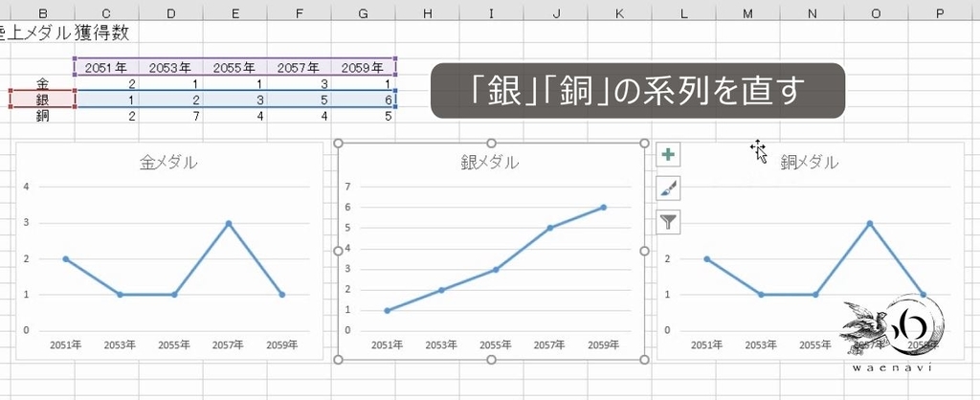
Task: Click the vertical axis value 4 in 金メダル chart
Action: point(26,187)
